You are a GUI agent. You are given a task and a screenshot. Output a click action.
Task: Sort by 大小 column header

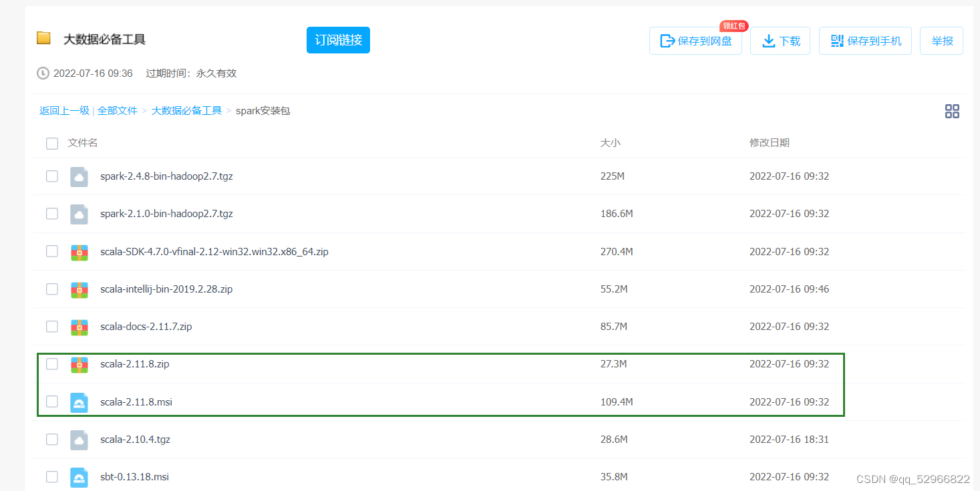(611, 143)
